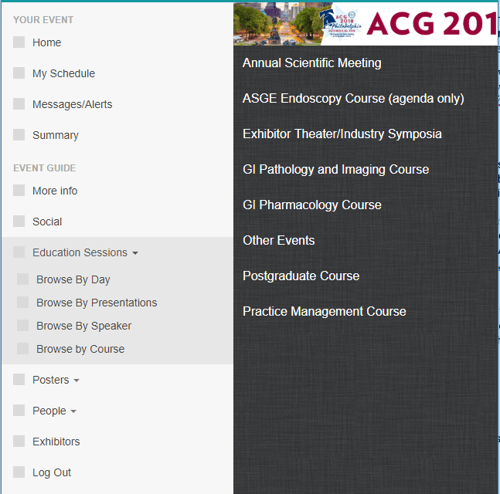This screenshot has width=500, height=494.
Task: Select Postgraduate Course
Action: point(301,276)
